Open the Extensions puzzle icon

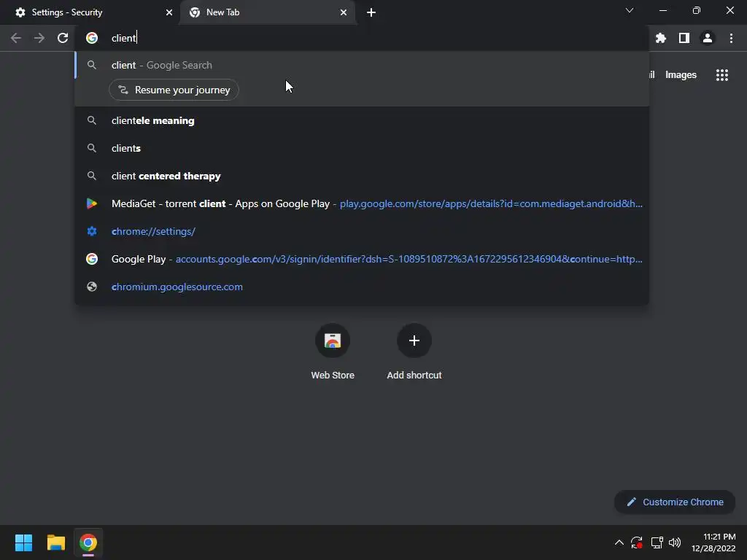(x=661, y=38)
